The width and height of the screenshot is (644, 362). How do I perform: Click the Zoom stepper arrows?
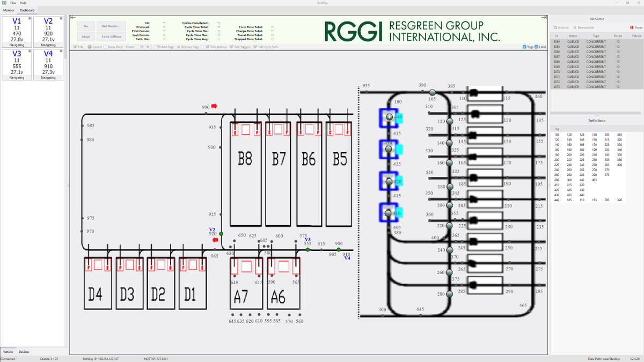[x=148, y=47]
